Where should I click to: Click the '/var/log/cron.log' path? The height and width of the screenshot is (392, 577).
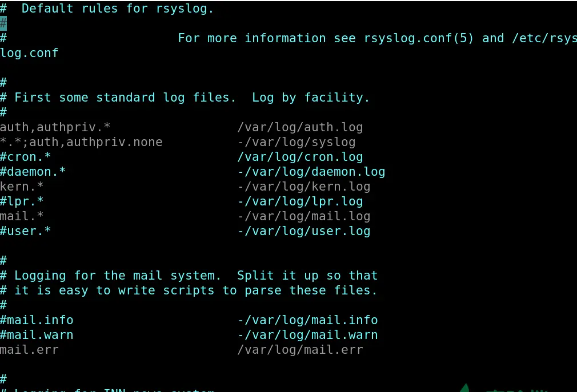coord(300,157)
